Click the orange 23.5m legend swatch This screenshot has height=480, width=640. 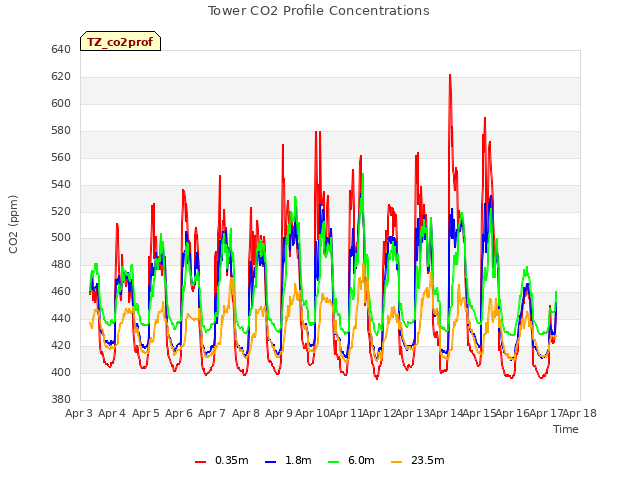pos(397,462)
